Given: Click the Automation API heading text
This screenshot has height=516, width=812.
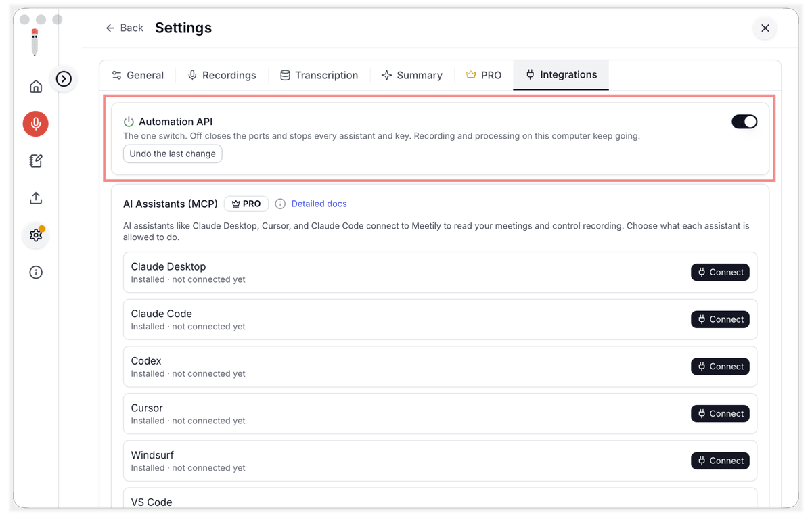Looking at the screenshot, I should 176,122.
